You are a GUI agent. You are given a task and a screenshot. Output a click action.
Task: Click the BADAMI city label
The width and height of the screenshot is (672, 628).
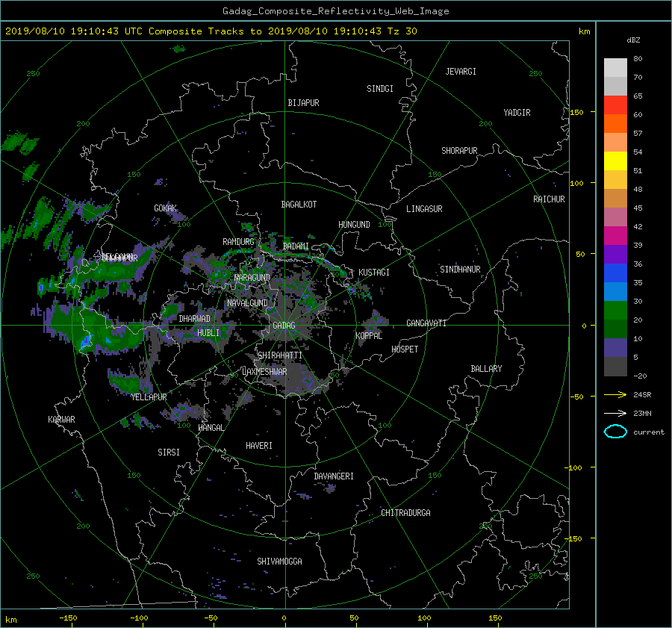point(296,246)
